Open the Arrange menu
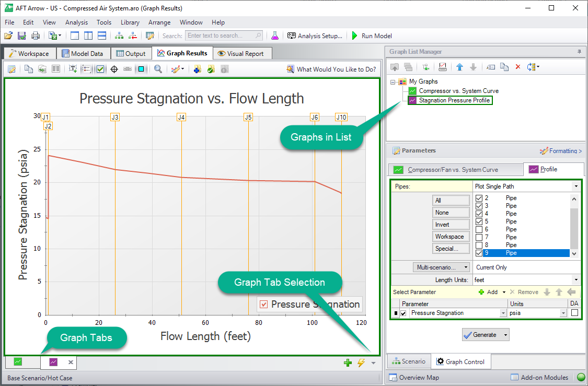 coord(159,22)
